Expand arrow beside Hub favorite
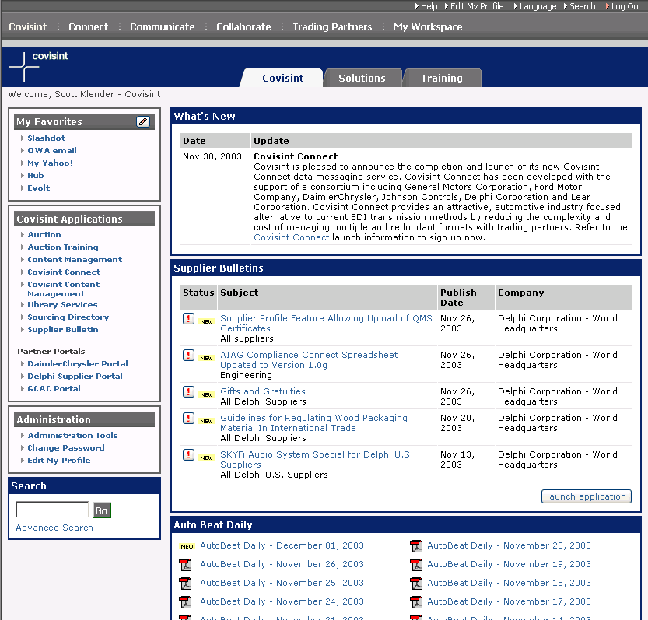This screenshot has width=648, height=620. (x=22, y=176)
